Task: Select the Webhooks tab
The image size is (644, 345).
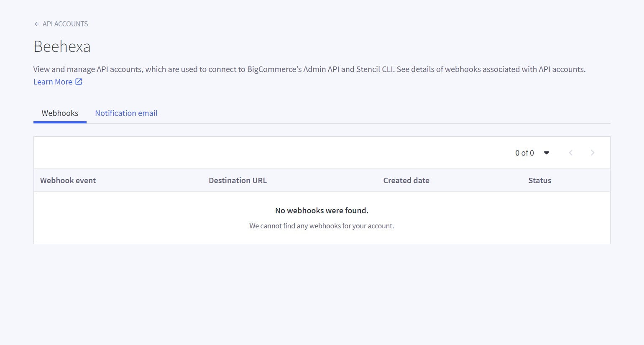Action: 60,113
